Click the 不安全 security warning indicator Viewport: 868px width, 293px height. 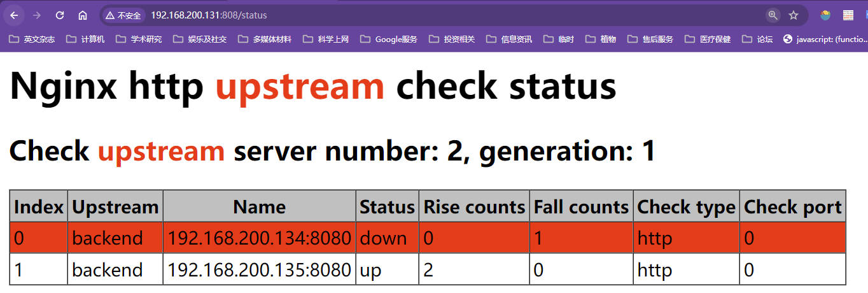(123, 15)
